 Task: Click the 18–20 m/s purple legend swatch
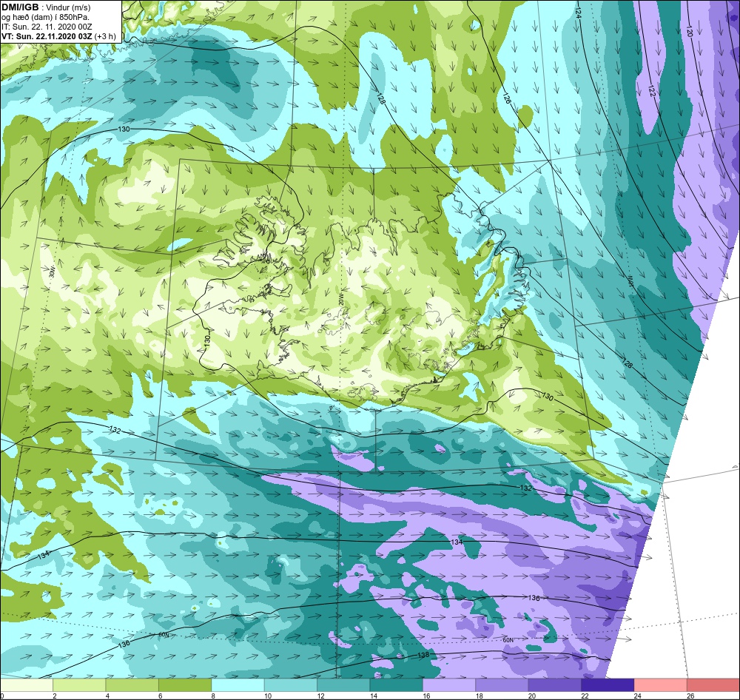[502, 684]
